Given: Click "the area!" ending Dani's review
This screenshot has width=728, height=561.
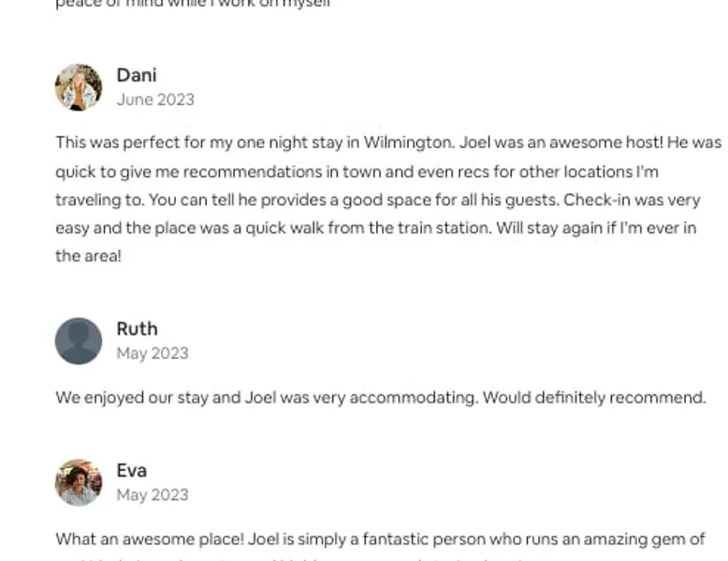Looking at the screenshot, I should 88,256.
